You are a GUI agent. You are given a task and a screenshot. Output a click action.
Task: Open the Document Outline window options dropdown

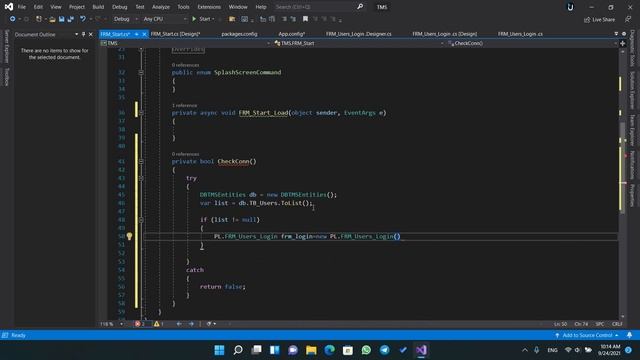pyautogui.click(x=76, y=34)
